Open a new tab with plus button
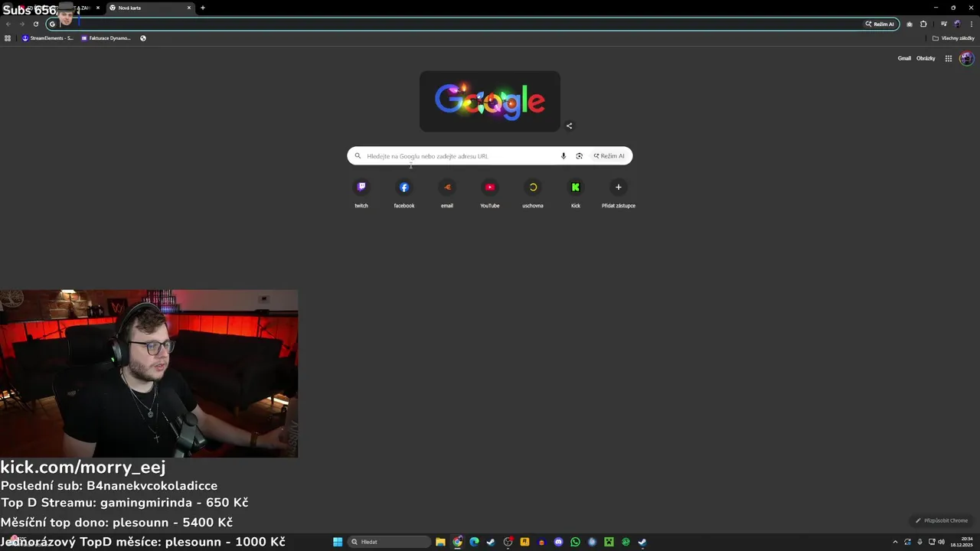 [x=203, y=8]
